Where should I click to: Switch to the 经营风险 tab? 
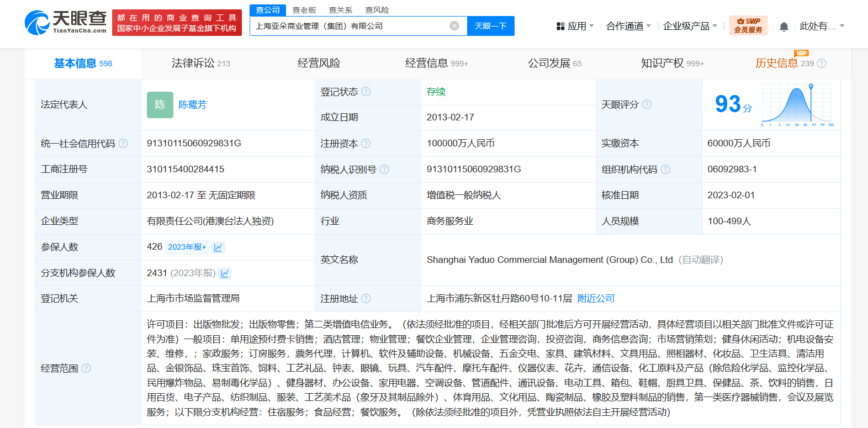319,64
